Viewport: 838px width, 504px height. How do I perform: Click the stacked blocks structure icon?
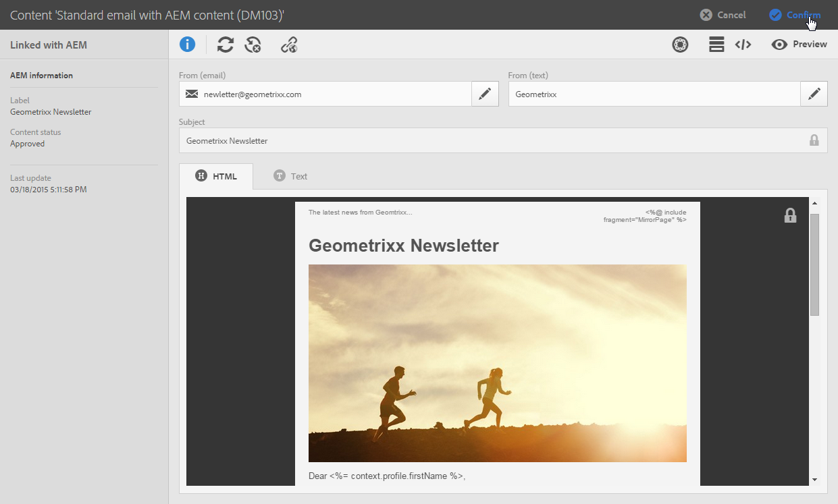click(716, 45)
